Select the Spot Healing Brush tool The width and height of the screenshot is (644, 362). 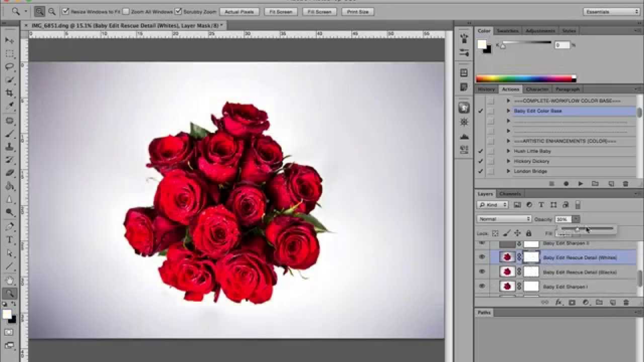(10, 121)
